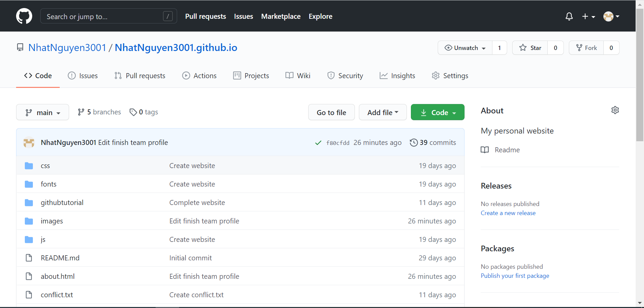Click the Packages heading
The height and width of the screenshot is (308, 644).
click(x=497, y=249)
